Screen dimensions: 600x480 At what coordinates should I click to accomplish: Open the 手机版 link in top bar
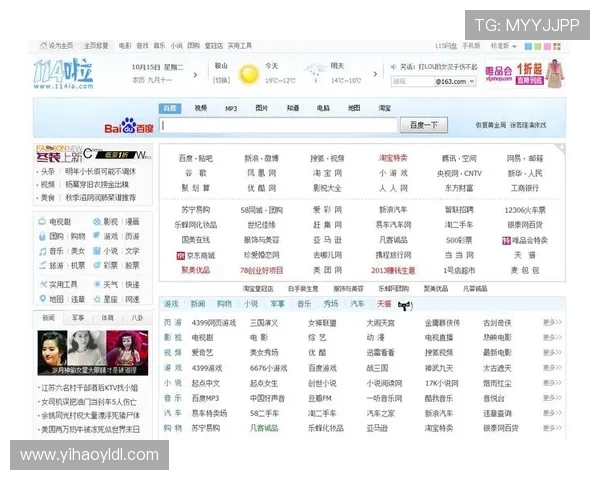click(x=471, y=46)
